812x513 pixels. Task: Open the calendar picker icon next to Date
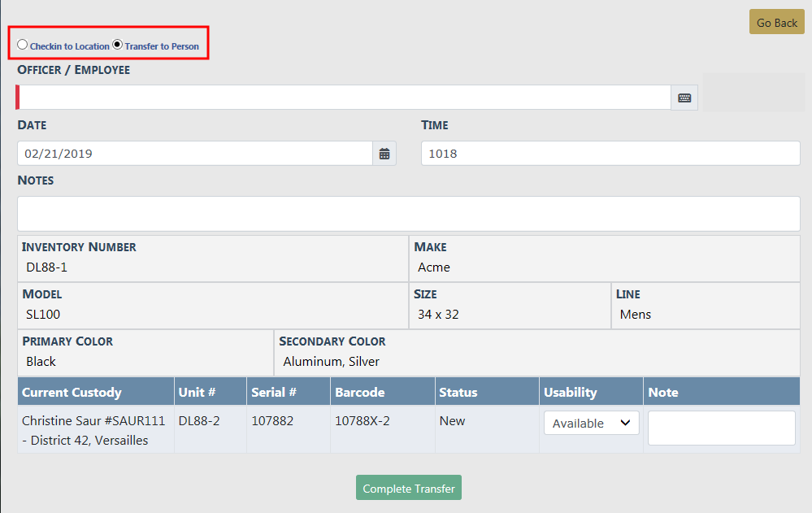384,154
